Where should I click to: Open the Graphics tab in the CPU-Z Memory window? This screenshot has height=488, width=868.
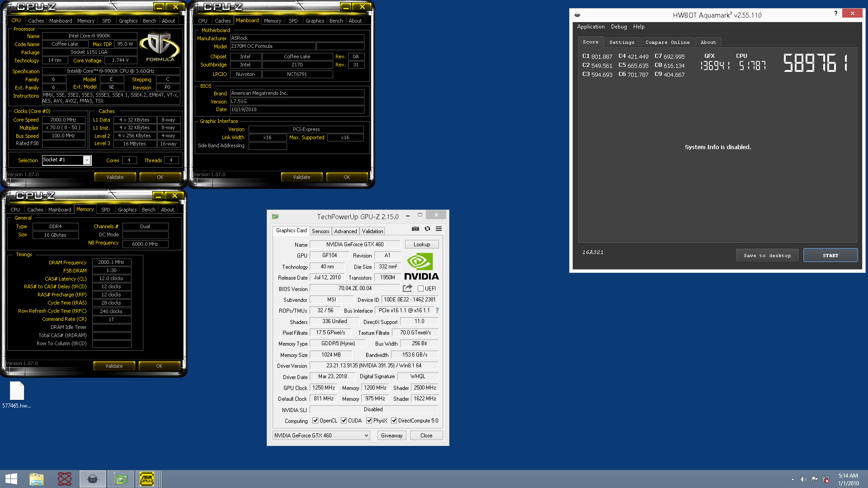127,210
